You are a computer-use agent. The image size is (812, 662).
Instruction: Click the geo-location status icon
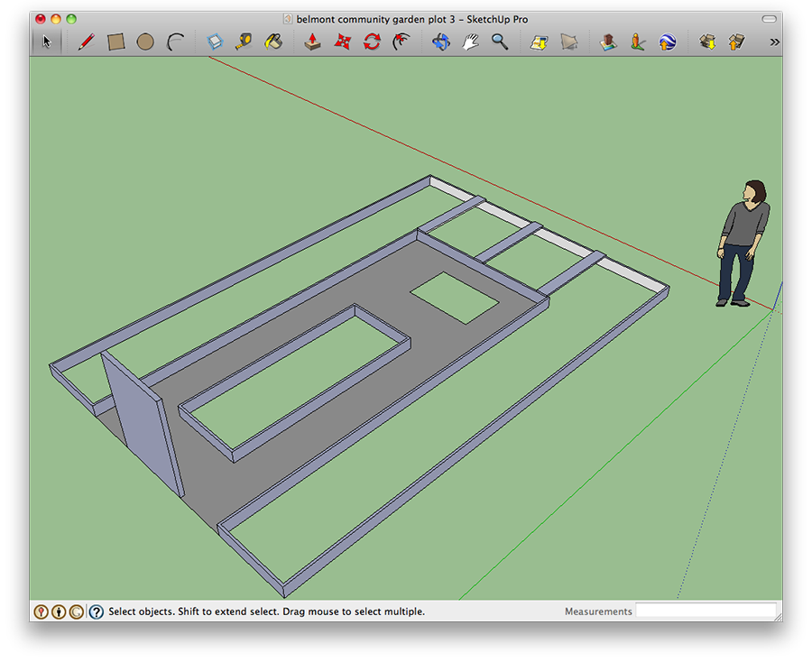[x=41, y=612]
